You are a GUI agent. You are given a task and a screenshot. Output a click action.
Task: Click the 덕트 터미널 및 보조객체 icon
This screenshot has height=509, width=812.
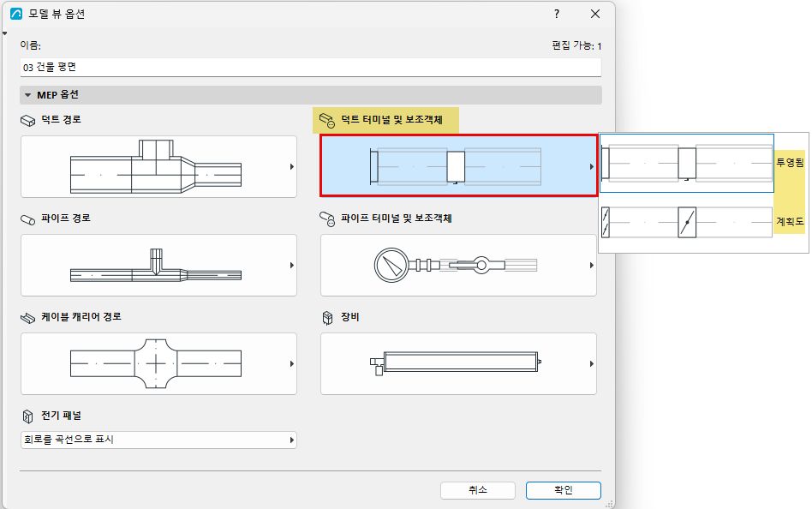point(327,121)
